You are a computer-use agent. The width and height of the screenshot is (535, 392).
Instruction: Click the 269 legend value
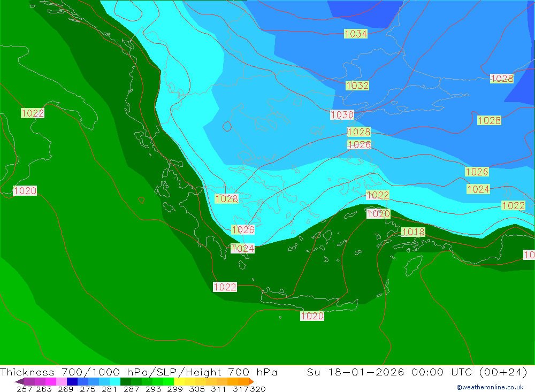(65, 389)
